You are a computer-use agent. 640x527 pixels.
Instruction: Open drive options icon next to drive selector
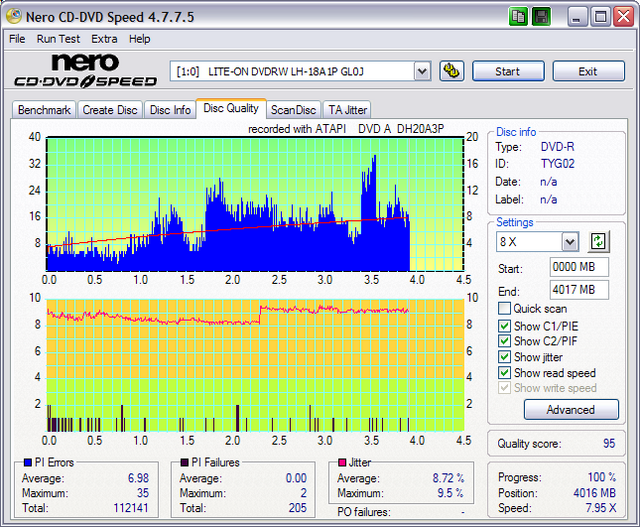coord(451,71)
